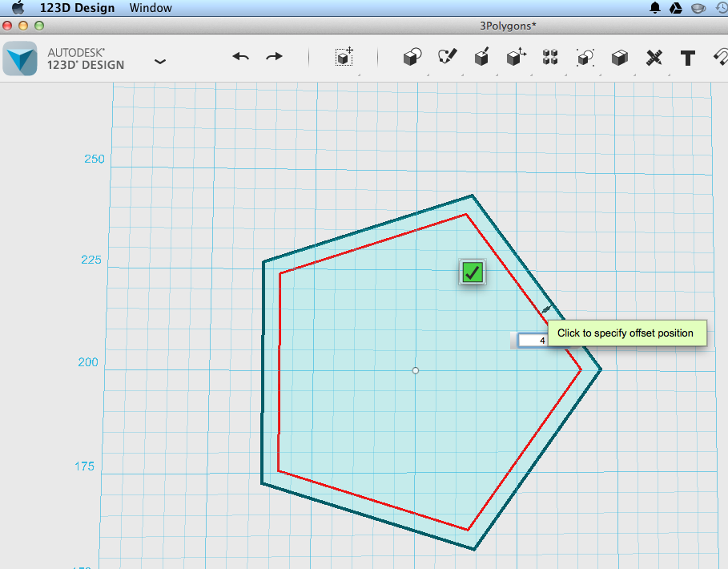Select the Grouping tool icon
This screenshot has height=569, width=728.
point(585,58)
